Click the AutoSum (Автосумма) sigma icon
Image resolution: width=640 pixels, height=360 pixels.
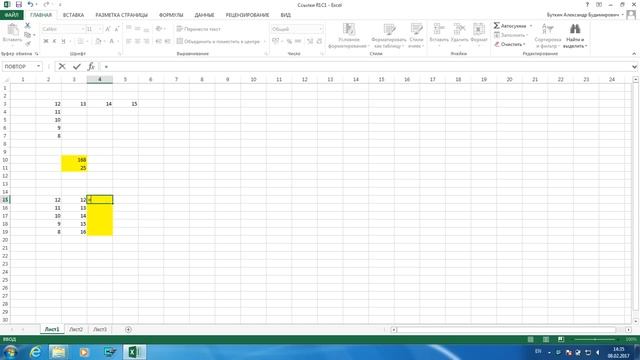[497, 26]
